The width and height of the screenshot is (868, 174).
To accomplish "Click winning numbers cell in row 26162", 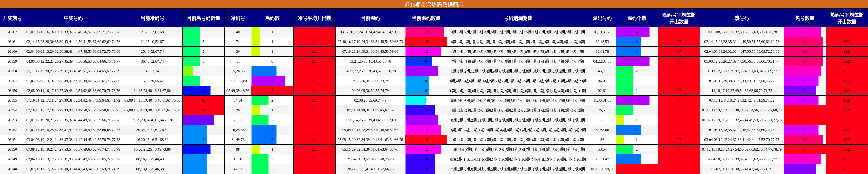I will coord(73,32).
